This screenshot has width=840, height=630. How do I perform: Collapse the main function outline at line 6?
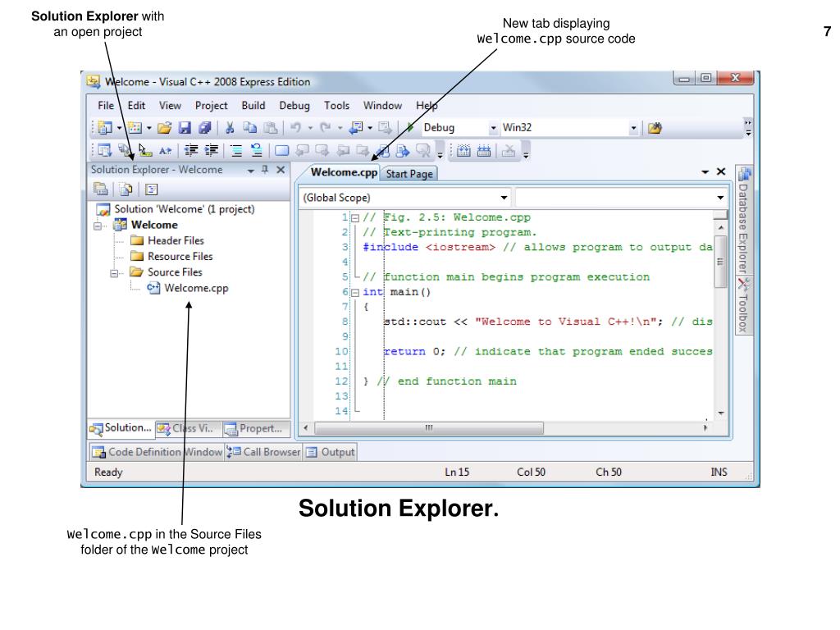pyautogui.click(x=354, y=293)
